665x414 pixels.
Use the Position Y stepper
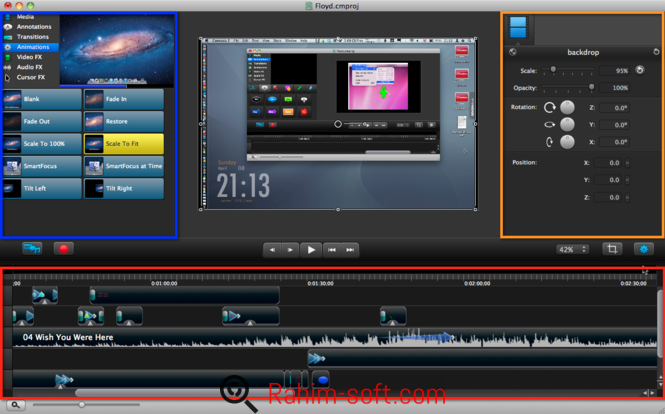tap(628, 180)
